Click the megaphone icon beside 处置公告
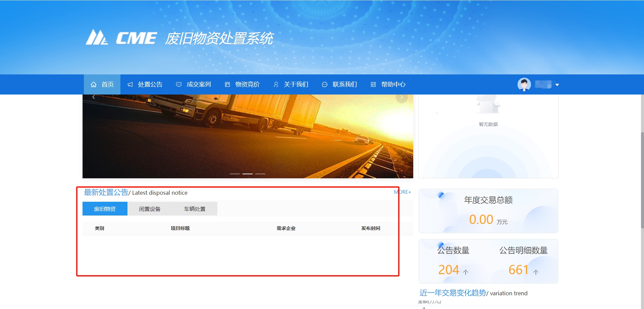The width and height of the screenshot is (644, 309). click(x=130, y=84)
